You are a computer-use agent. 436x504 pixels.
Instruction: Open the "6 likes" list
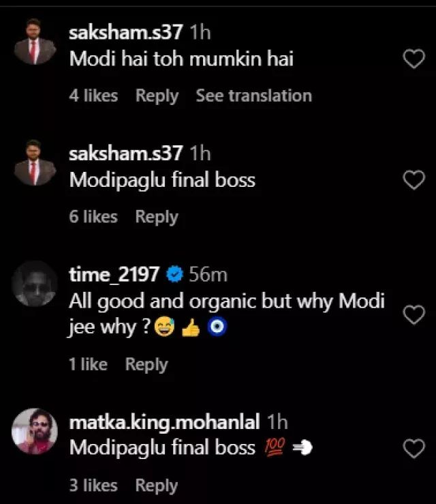pos(93,217)
